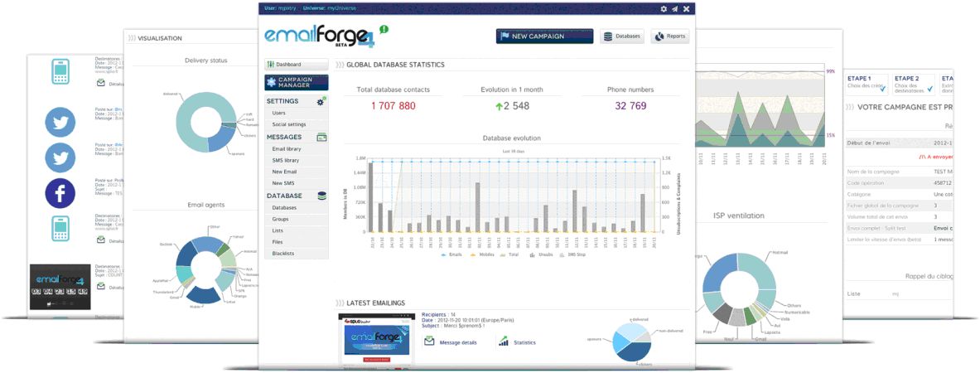Image resolution: width=980 pixels, height=373 pixels.
Task: Click the Message details envelope icon
Action: tap(429, 342)
